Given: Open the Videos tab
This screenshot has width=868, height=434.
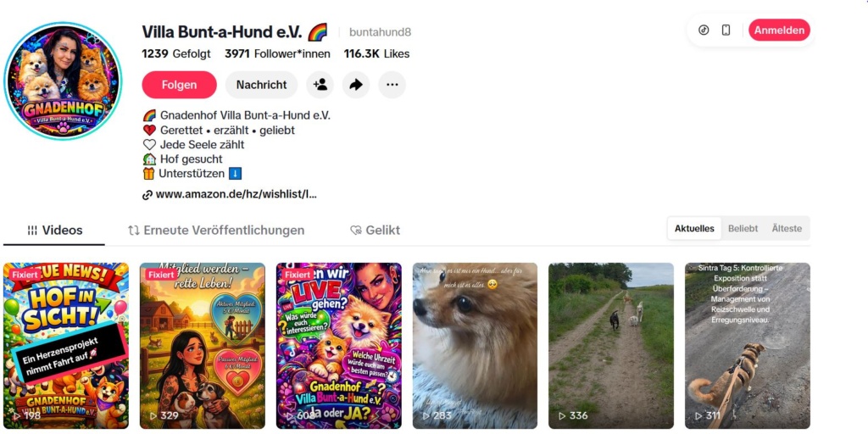Looking at the screenshot, I should coord(54,231).
